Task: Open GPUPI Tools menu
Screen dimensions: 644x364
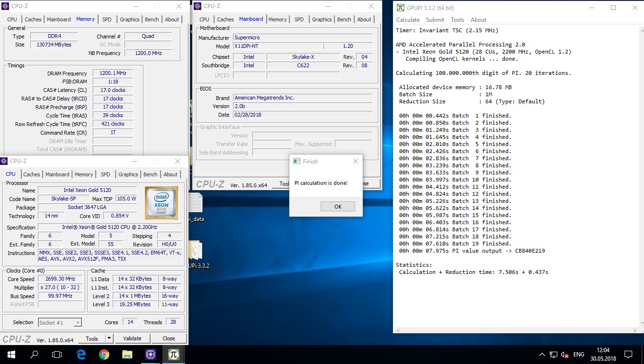Action: click(457, 20)
